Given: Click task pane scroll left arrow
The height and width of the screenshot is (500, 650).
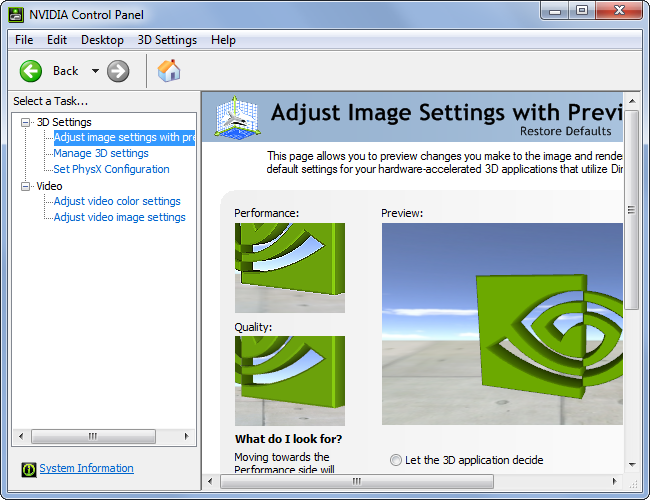Looking at the screenshot, I should click(x=21, y=436).
